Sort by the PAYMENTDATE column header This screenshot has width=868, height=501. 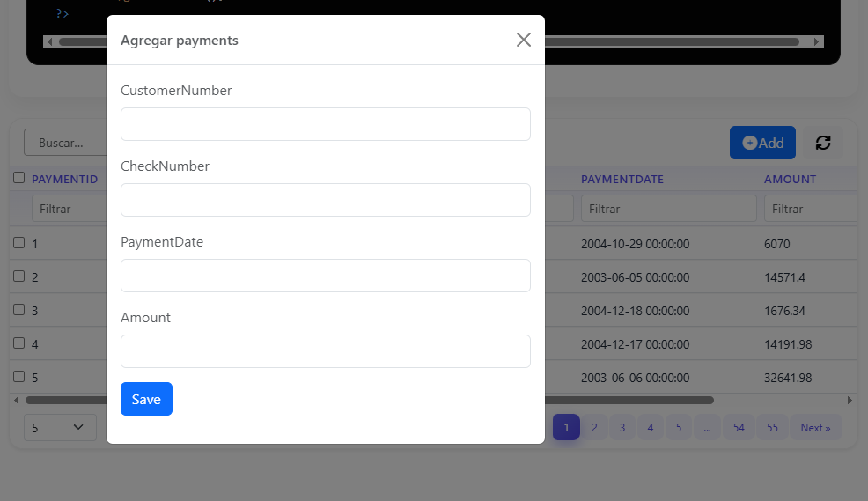point(622,179)
